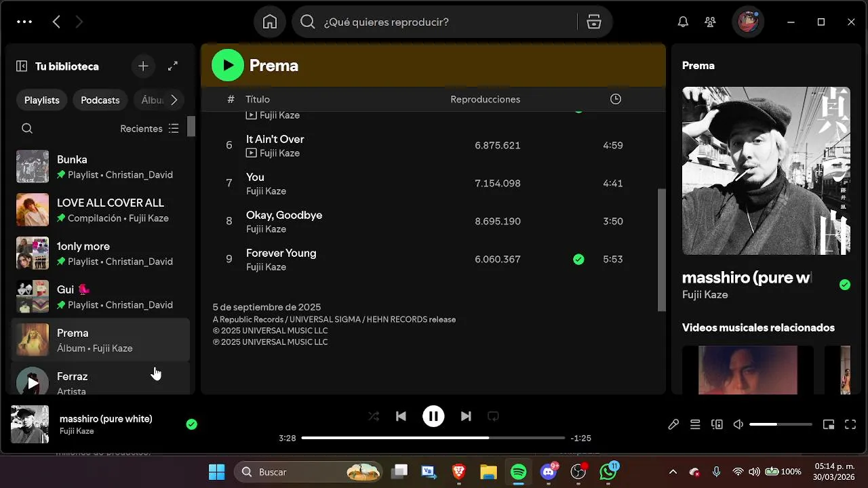Image resolution: width=868 pixels, height=488 pixels.
Task: Search within your library
Action: [27, 128]
